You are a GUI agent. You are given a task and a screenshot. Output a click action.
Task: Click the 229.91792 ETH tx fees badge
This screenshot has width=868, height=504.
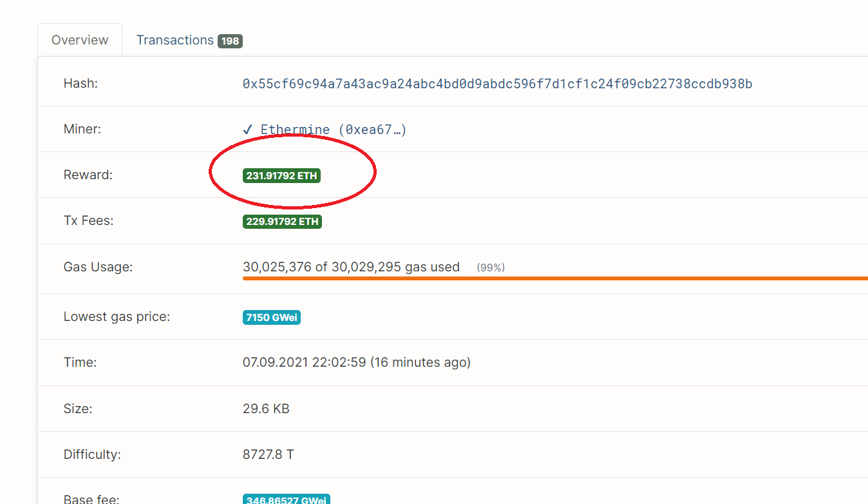(x=281, y=222)
